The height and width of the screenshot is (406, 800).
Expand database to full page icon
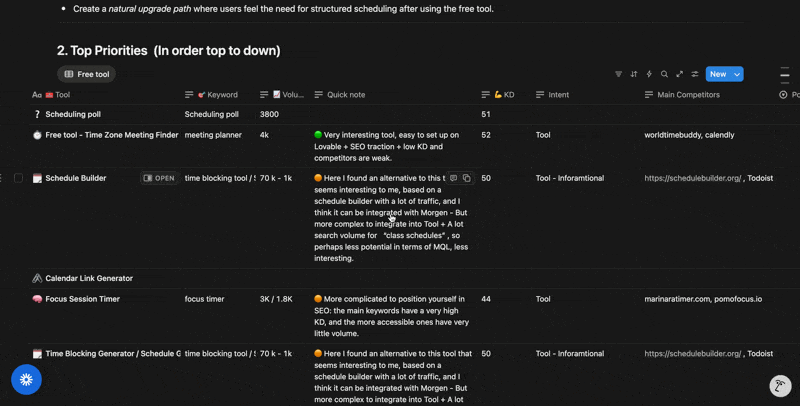[x=680, y=74]
